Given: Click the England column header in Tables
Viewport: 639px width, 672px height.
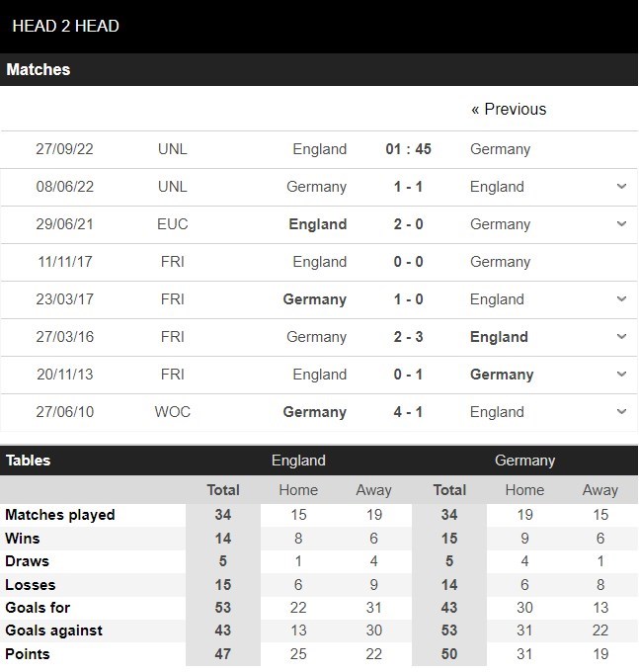Looking at the screenshot, I should click(298, 461).
